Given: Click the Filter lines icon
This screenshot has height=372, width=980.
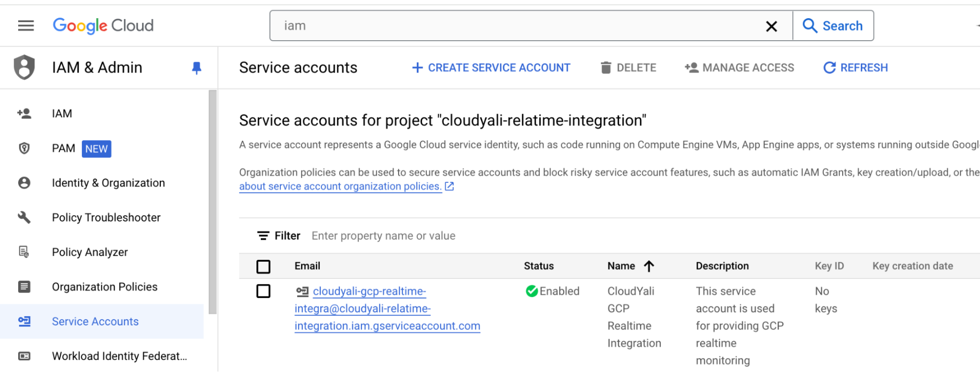Looking at the screenshot, I should click(263, 236).
